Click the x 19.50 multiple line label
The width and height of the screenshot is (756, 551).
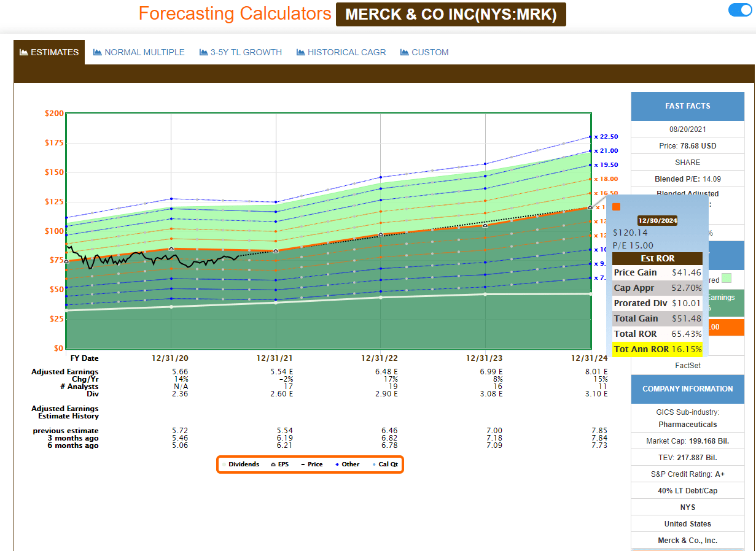pos(606,165)
